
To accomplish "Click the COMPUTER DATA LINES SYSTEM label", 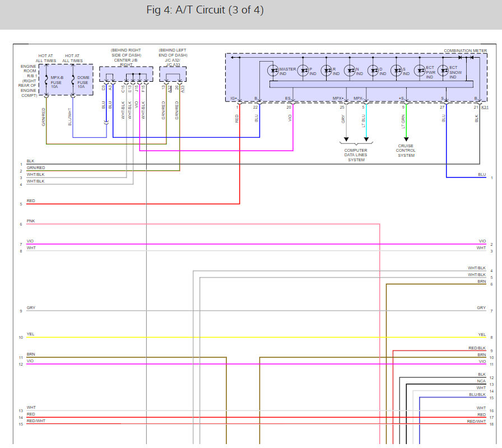I will [356, 155].
